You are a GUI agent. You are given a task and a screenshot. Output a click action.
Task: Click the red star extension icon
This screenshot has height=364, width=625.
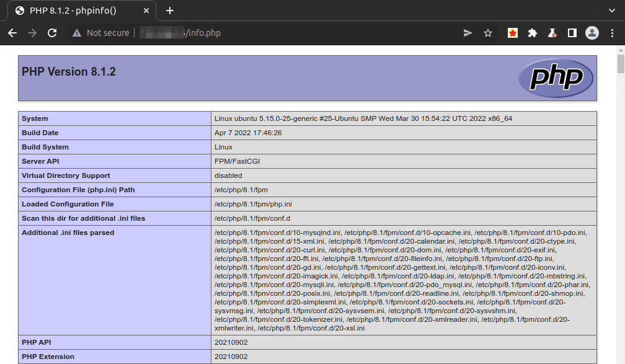[513, 33]
